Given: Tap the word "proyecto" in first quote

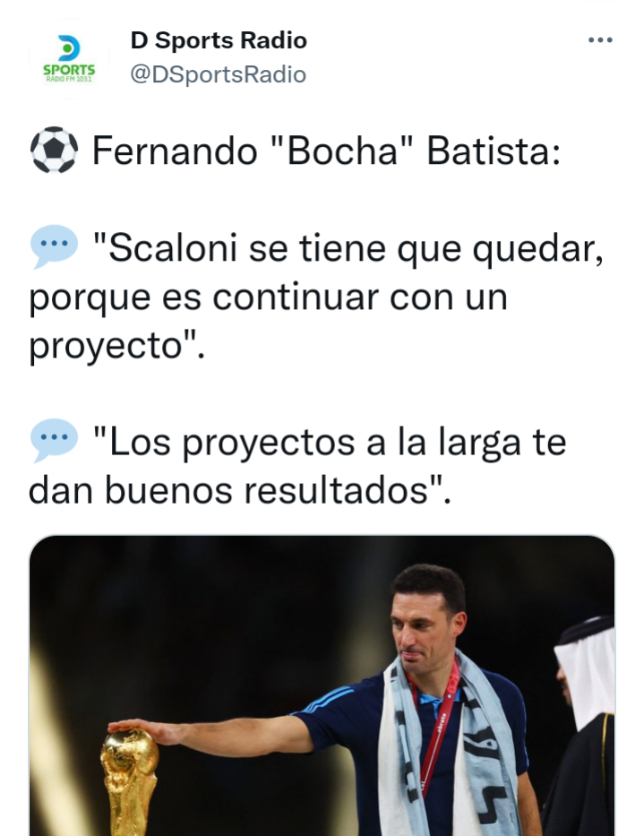Looking at the screenshot, I should coord(106,346).
